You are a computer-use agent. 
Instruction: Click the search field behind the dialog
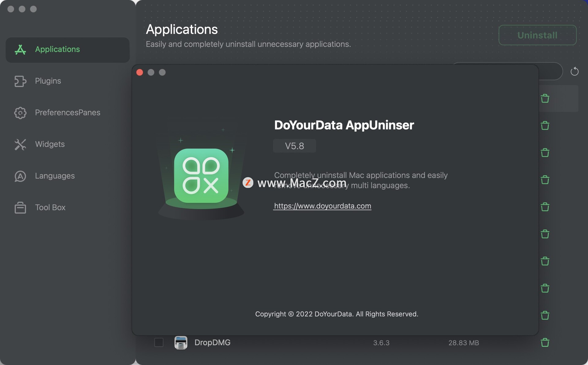(550, 72)
